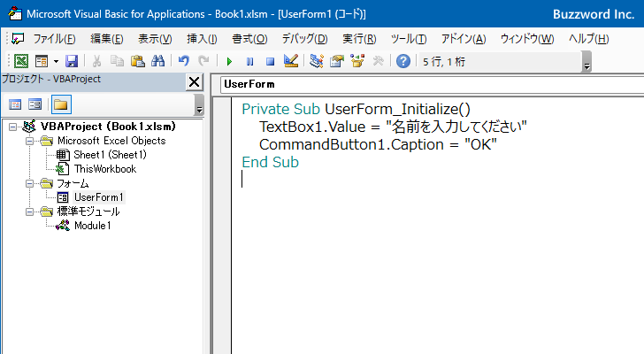This screenshot has width=644, height=354.
Task: Open Find with the binoculars icon
Action: pos(157,62)
